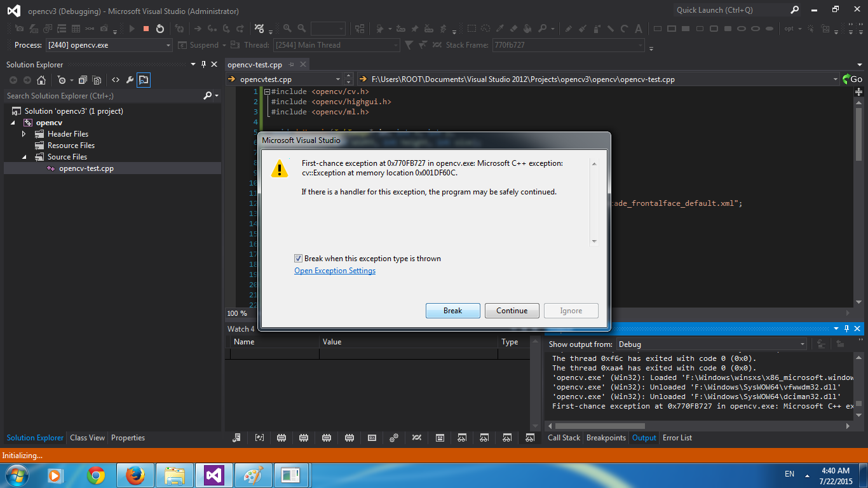Click the Watch 4 empty Name cell

[x=275, y=354]
